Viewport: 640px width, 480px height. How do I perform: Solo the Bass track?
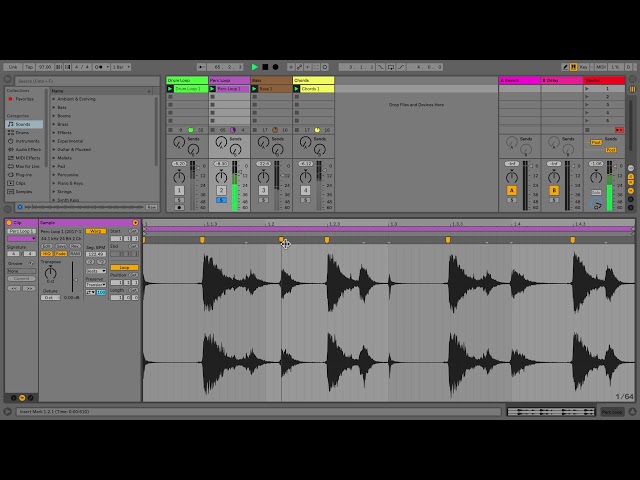pos(263,200)
